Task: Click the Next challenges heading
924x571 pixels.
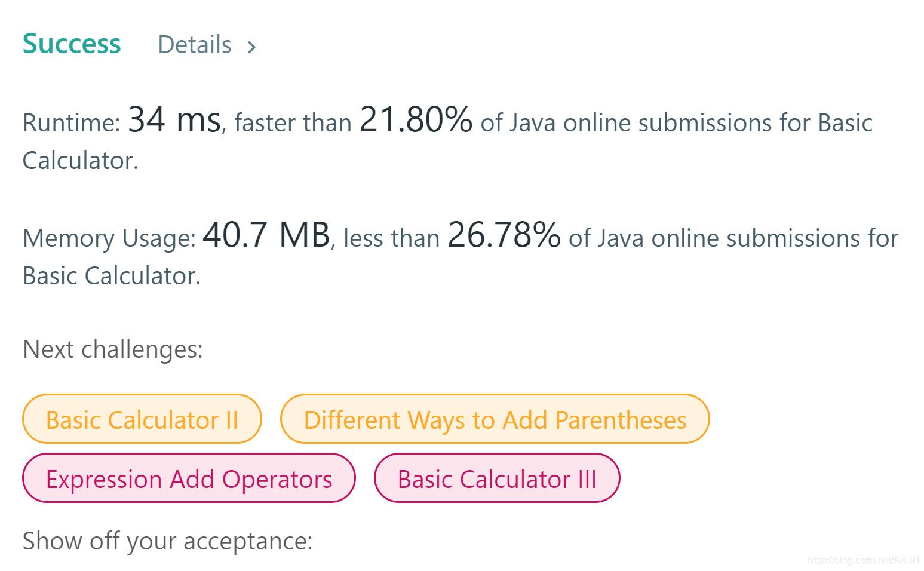Action: 112,349
